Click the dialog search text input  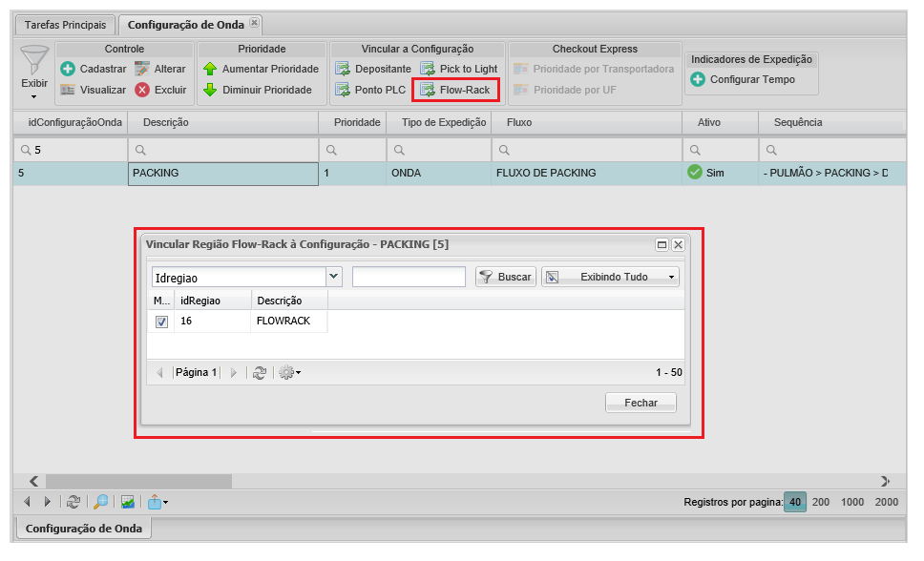[x=409, y=277]
